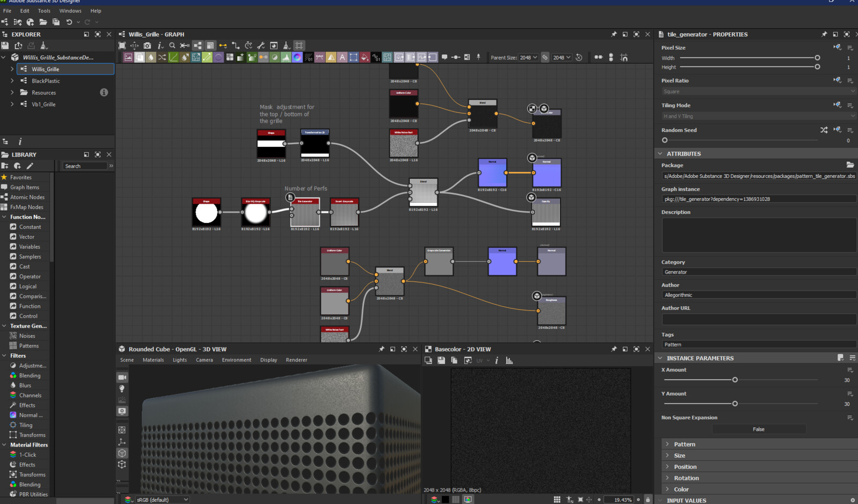This screenshot has height=504, width=858.
Task: Copy the 2D view image to clipboard
Action: point(454,360)
